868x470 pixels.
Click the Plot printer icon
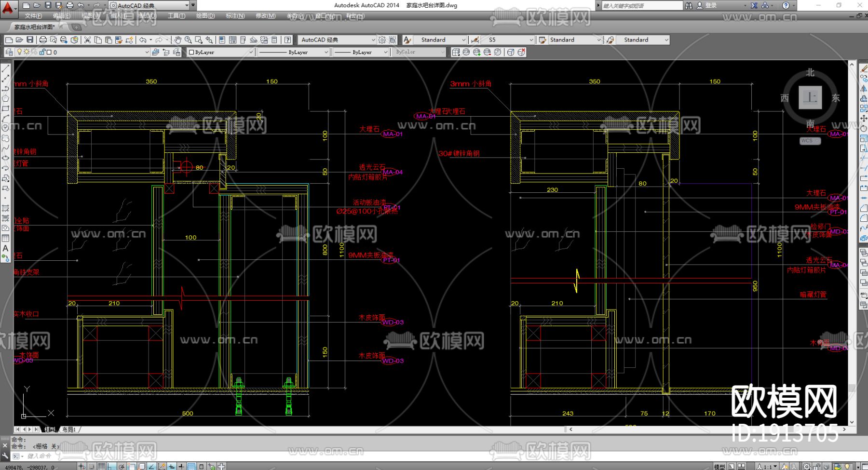[x=43, y=40]
